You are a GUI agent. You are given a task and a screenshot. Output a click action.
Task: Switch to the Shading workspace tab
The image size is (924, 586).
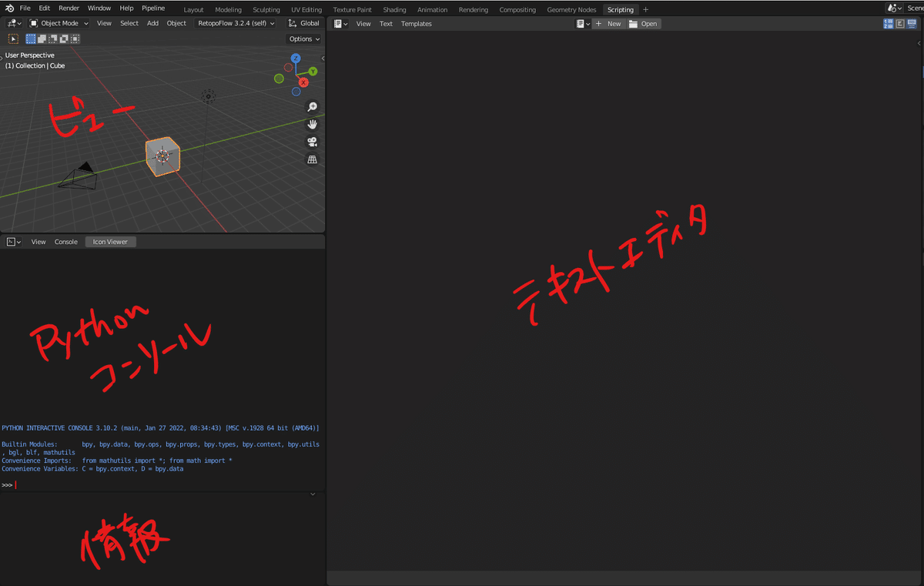[394, 10]
